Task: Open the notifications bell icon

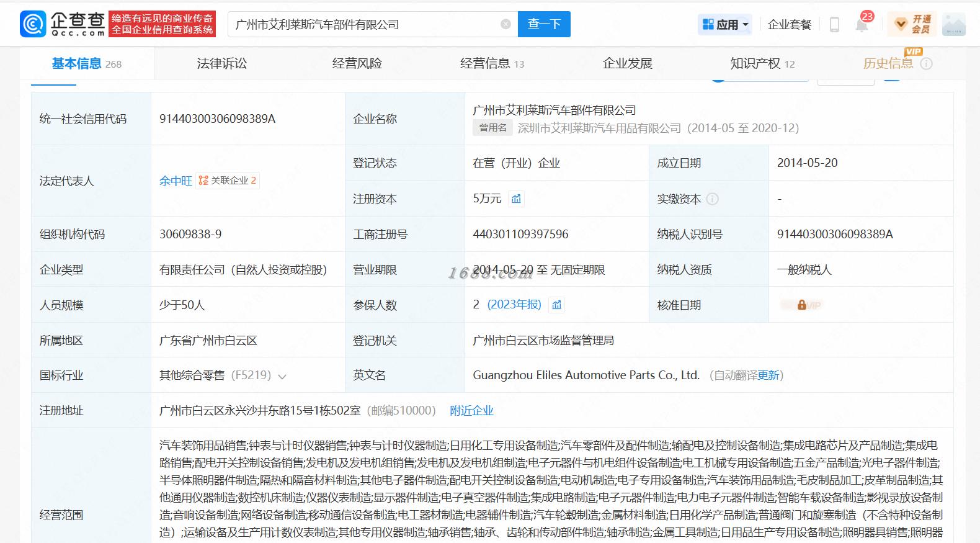Action: (862, 25)
